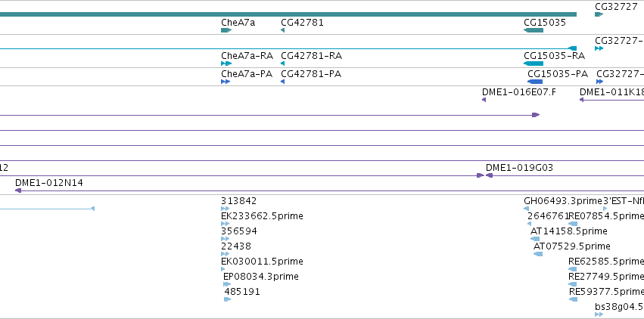The width and height of the screenshot is (644, 319).
Task: Open EST AT14158.5prime
Action: [535, 239]
